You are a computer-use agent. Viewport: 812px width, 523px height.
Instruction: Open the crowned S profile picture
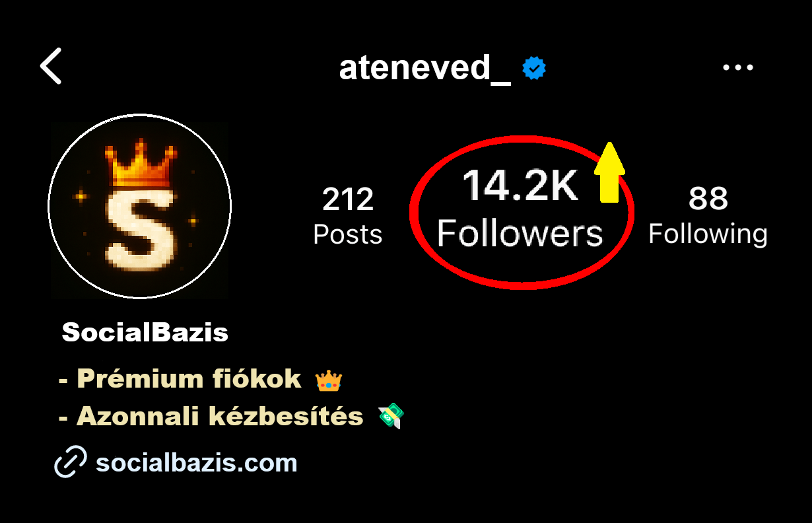[140, 207]
